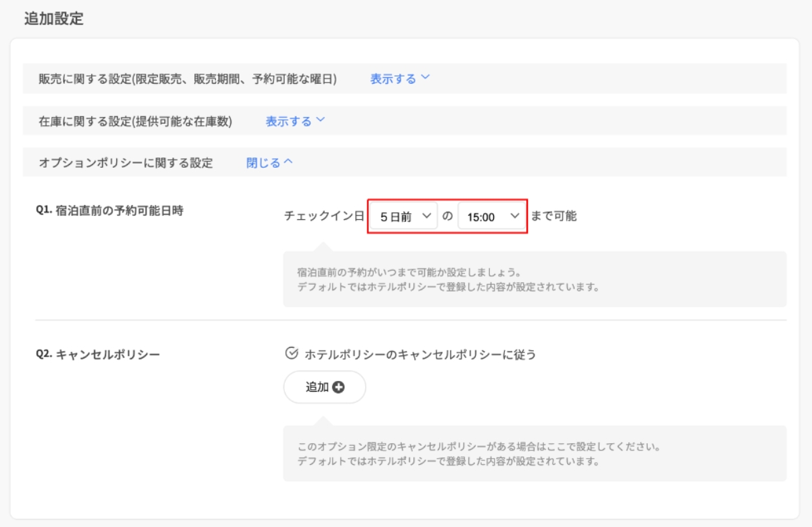Click the plus icon in the 追加 button
The width and height of the screenshot is (812, 527).
coord(338,388)
